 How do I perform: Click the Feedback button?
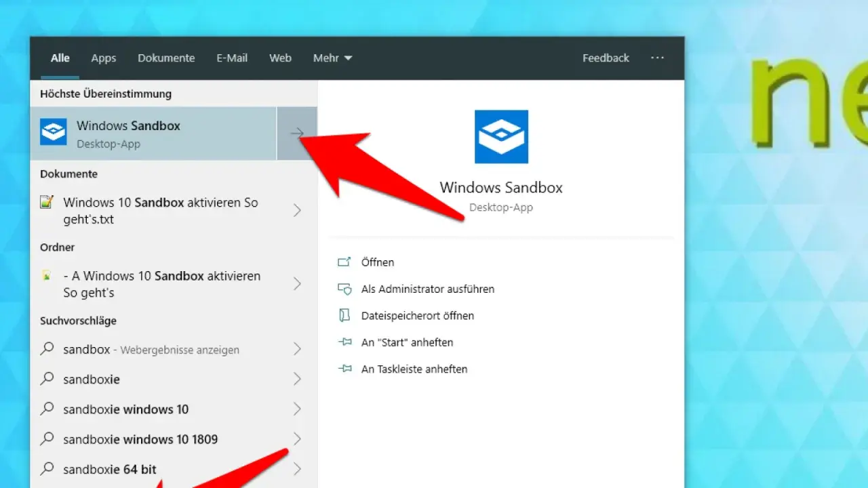(x=606, y=58)
